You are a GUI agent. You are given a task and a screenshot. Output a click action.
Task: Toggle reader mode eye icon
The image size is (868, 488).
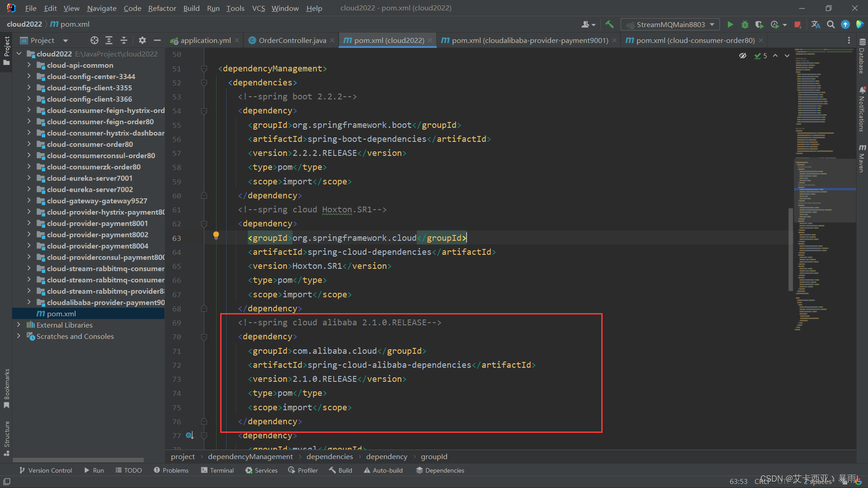point(743,56)
